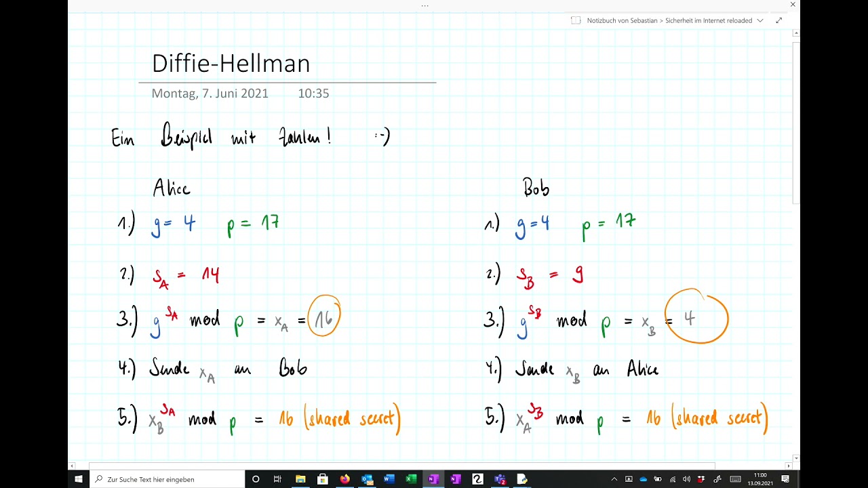Switch to Outlook in the taskbar

(367, 479)
